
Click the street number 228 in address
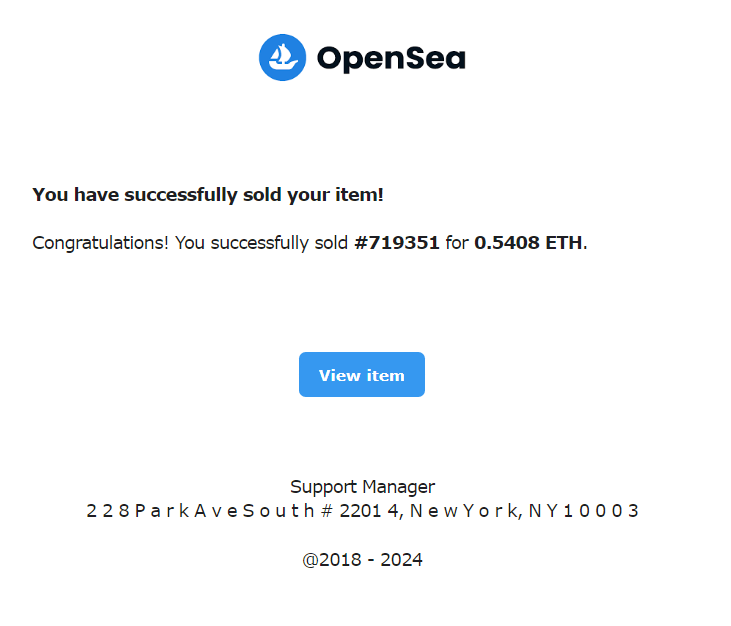point(107,511)
